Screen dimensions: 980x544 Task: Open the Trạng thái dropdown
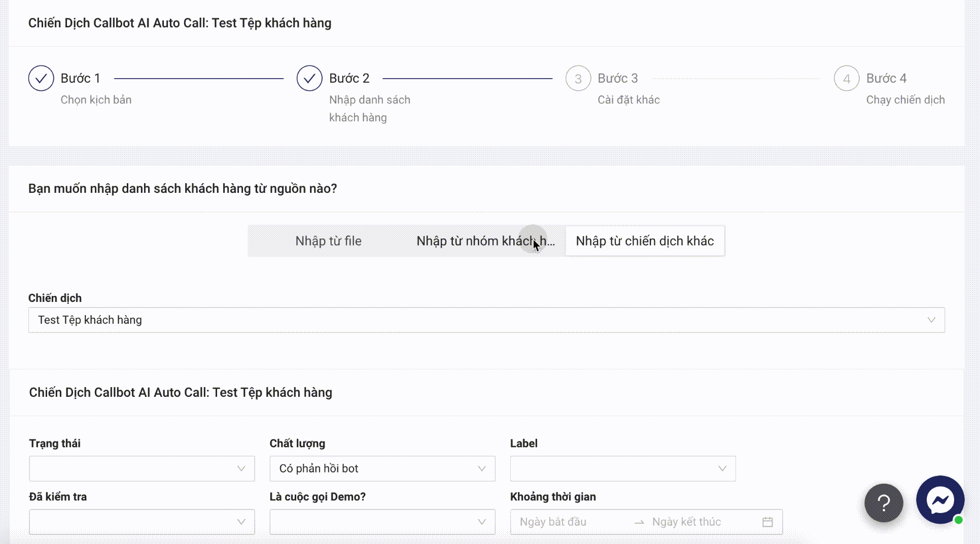(x=142, y=468)
